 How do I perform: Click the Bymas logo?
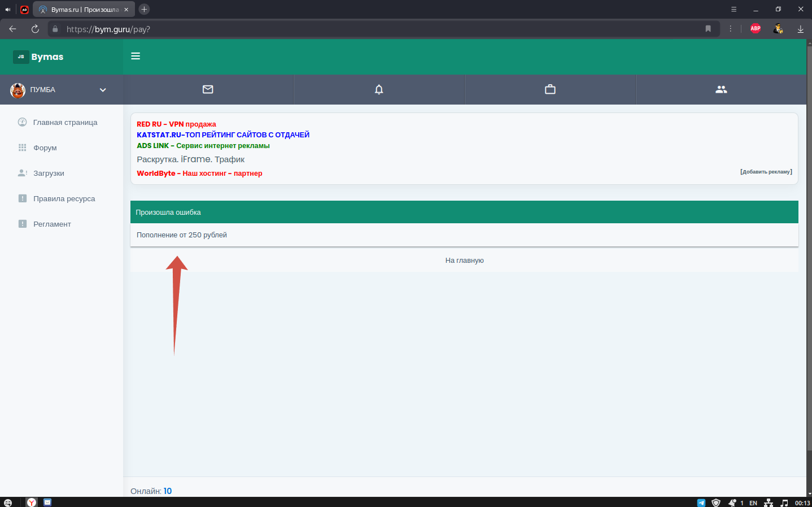tap(38, 57)
